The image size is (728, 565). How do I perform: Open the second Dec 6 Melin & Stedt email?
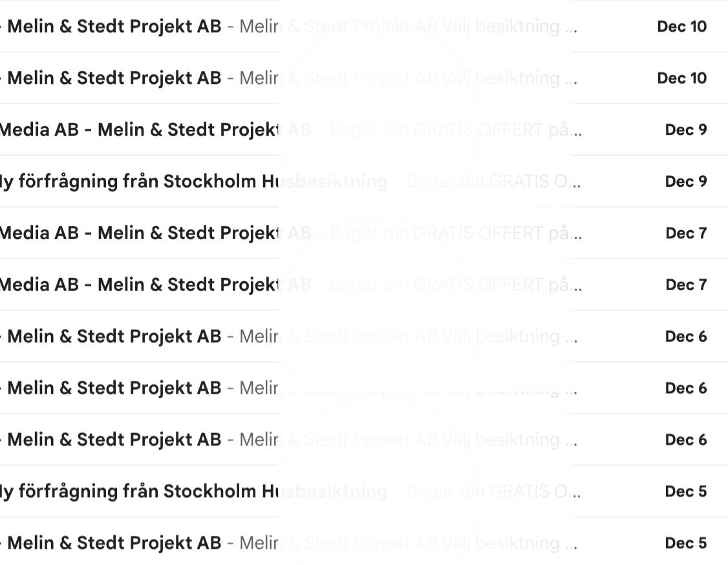coord(114,389)
